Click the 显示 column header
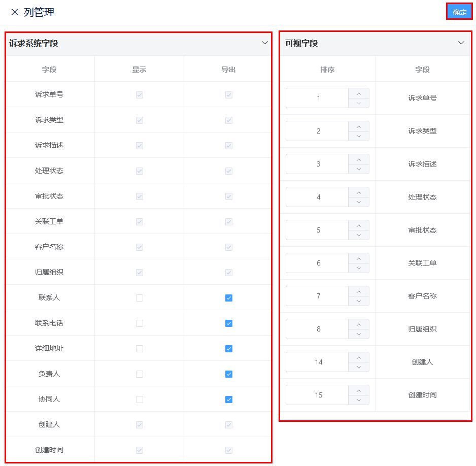The height and width of the screenshot is (466, 476). (139, 70)
